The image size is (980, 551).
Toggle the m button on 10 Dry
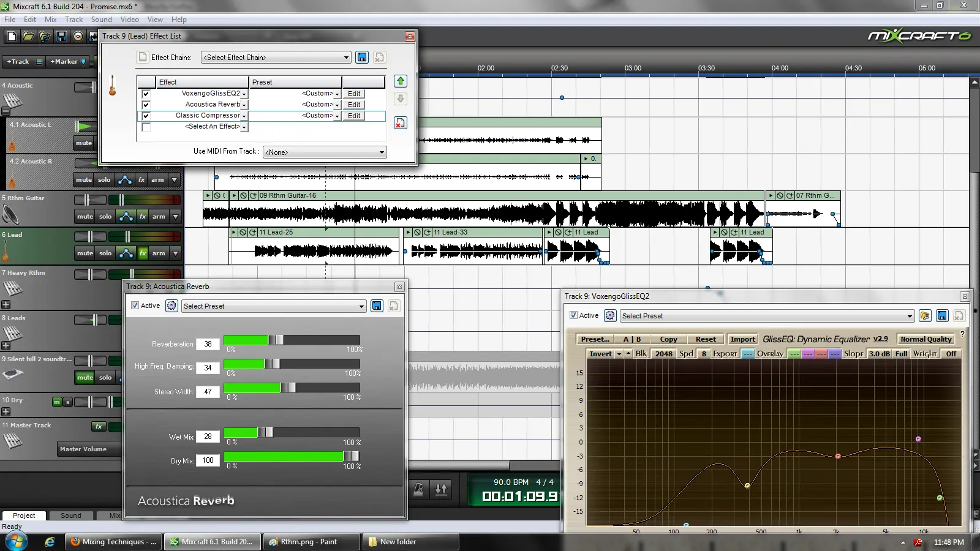pos(57,402)
